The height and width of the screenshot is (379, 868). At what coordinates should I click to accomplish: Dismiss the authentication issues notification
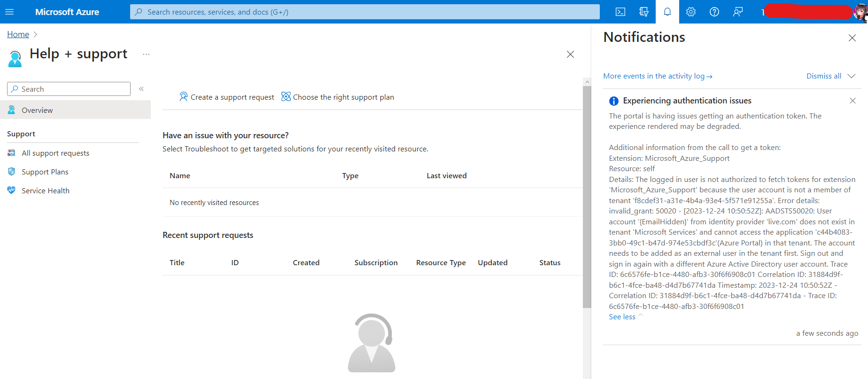tap(852, 101)
